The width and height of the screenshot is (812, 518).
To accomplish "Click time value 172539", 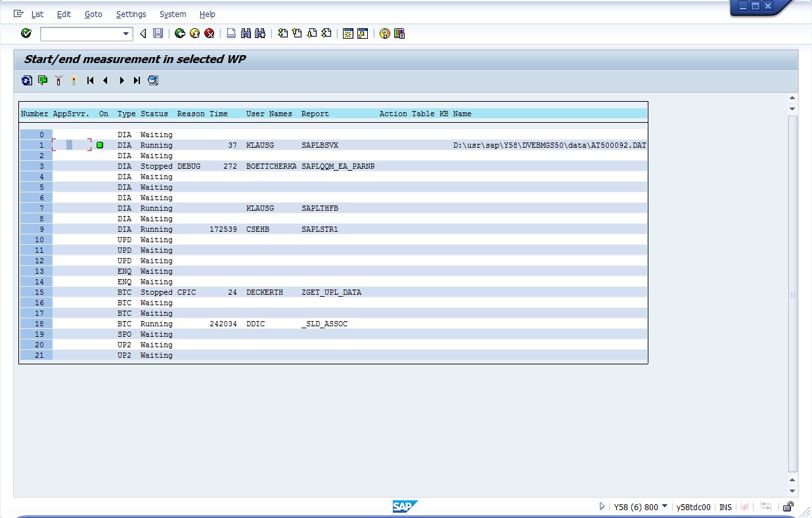I will (223, 229).
